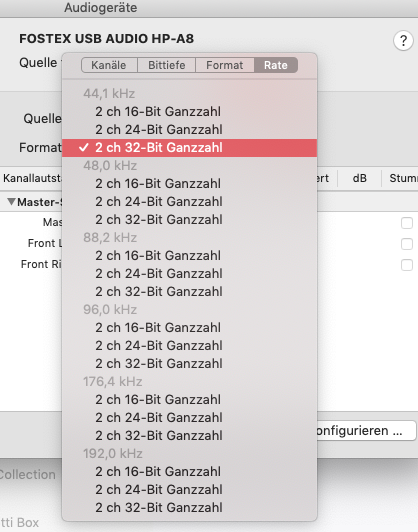The width and height of the screenshot is (418, 532).
Task: Choose 2 ch 16-Bit Ganzzahl under 44,1 kHz
Action: (x=189, y=112)
